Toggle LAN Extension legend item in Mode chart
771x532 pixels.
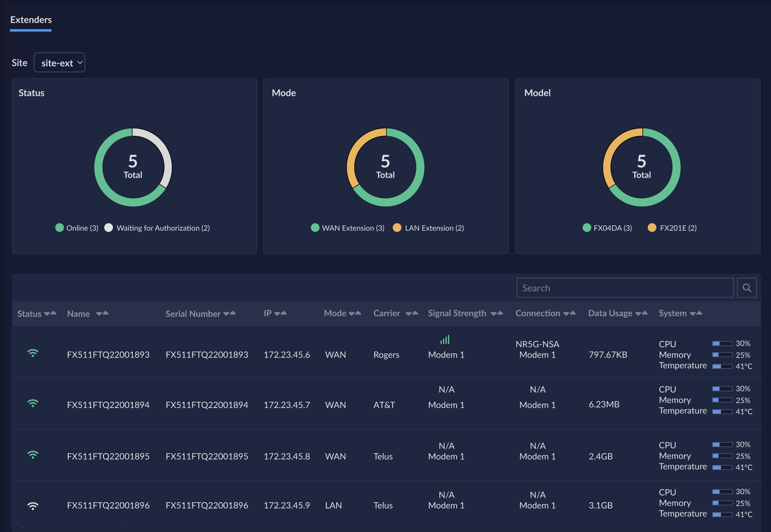[x=429, y=228]
